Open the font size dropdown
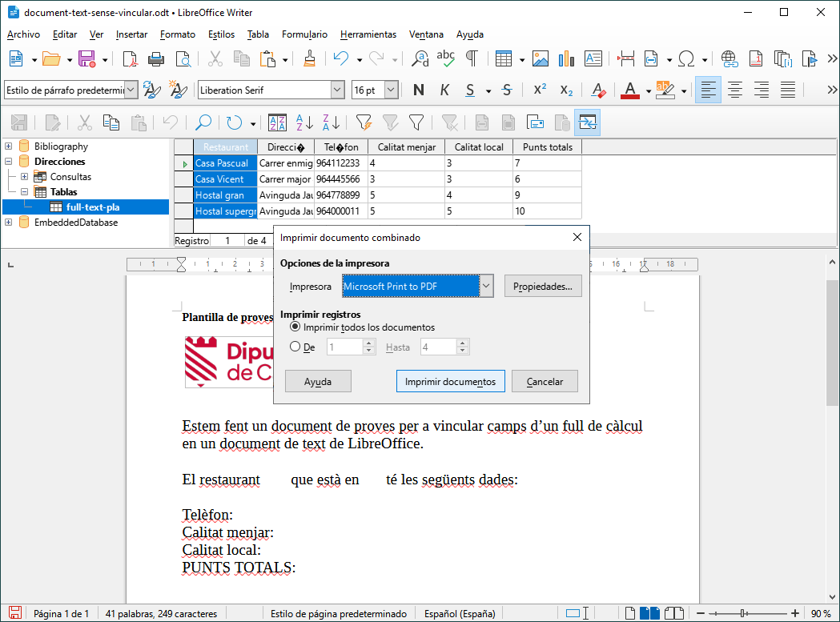The image size is (840, 622). click(392, 90)
